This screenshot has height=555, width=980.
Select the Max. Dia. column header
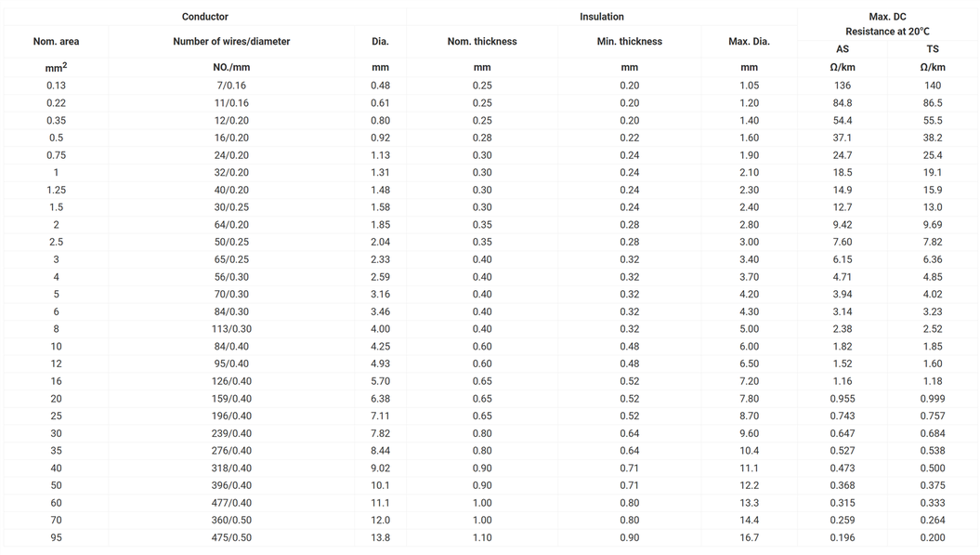click(749, 42)
